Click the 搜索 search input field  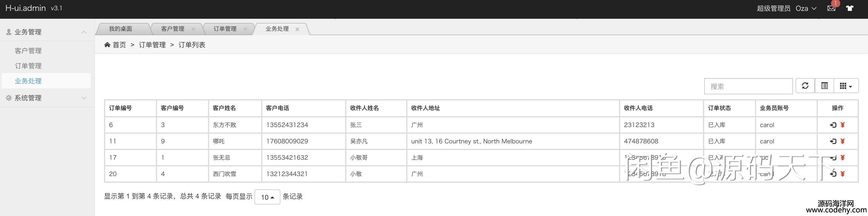[x=748, y=87]
